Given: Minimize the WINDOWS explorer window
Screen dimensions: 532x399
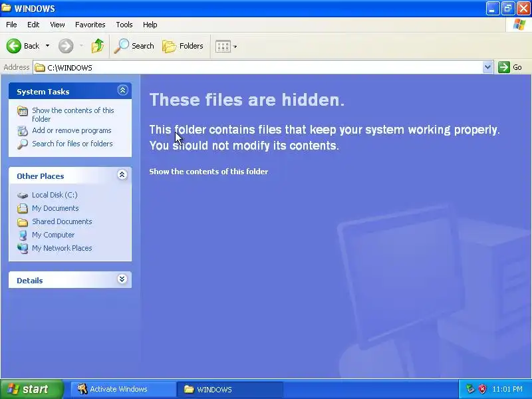Looking at the screenshot, I should coord(493,9).
